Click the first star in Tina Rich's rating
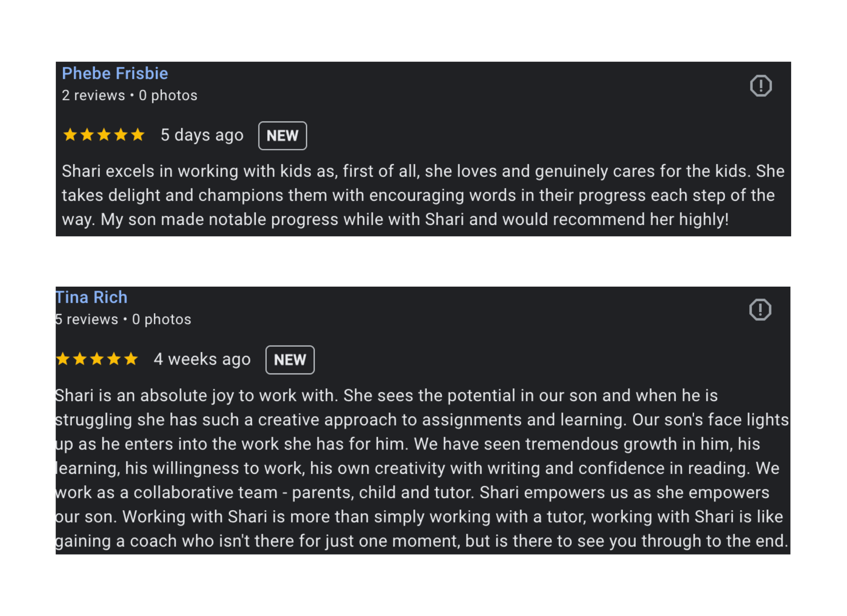847x616 pixels. coord(63,359)
